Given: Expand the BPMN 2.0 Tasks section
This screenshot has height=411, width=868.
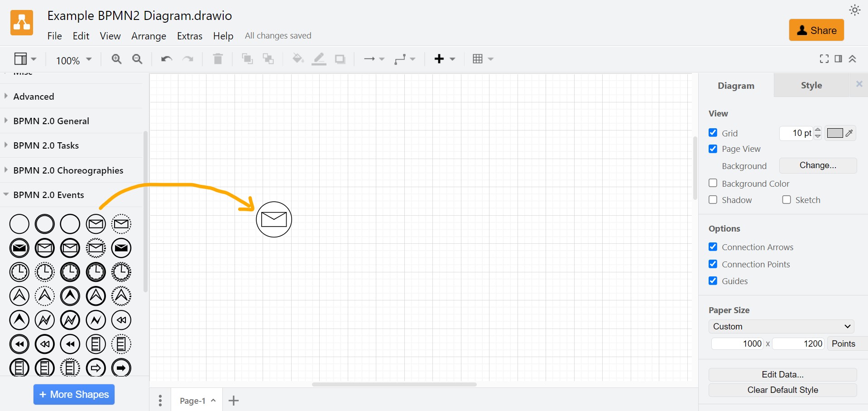Looking at the screenshot, I should coord(45,145).
